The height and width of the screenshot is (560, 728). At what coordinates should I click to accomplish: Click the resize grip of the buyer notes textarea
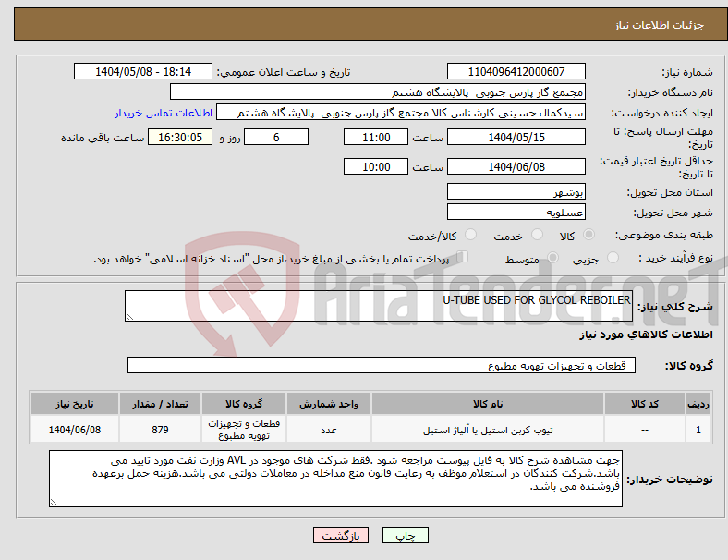(x=54, y=502)
